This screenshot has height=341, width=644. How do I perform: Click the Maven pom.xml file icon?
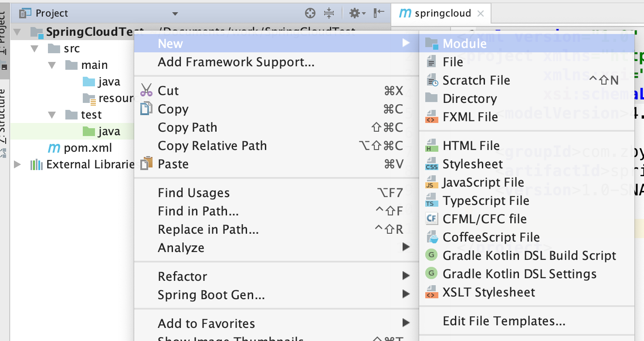(54, 148)
